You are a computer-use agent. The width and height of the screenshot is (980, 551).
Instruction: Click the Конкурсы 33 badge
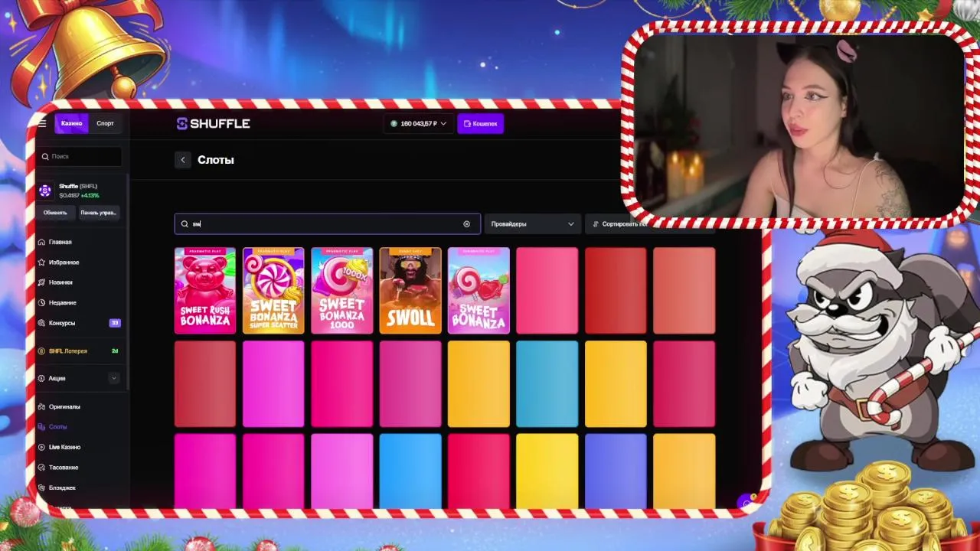[115, 323]
